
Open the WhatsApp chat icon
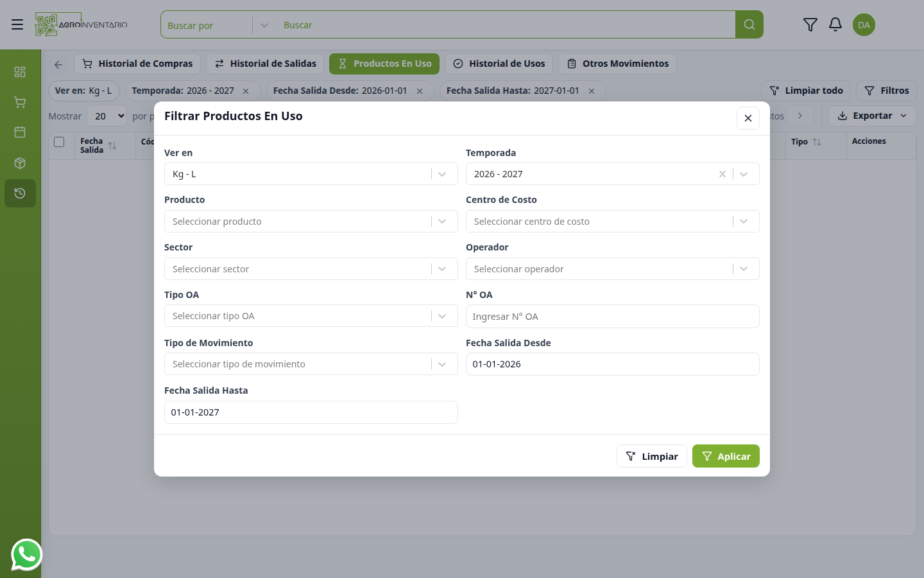point(26,554)
